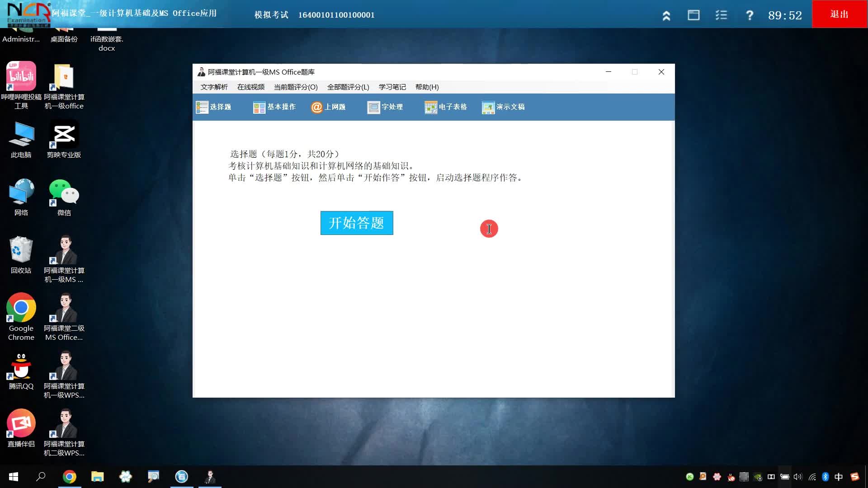
Task: Select the 阿福课堂计算机一级office folder icon
Action: 64,85
